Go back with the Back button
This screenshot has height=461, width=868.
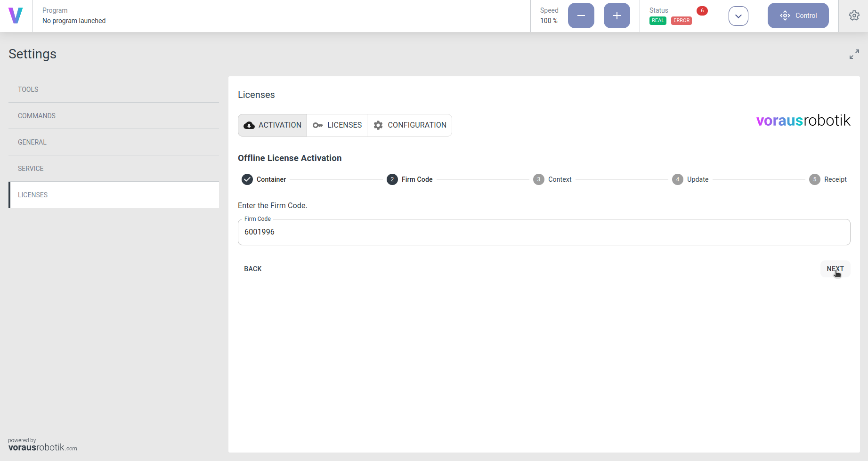pyautogui.click(x=253, y=269)
